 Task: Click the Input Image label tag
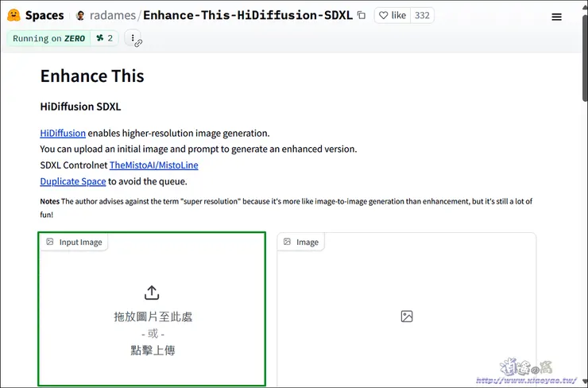pyautogui.click(x=74, y=242)
